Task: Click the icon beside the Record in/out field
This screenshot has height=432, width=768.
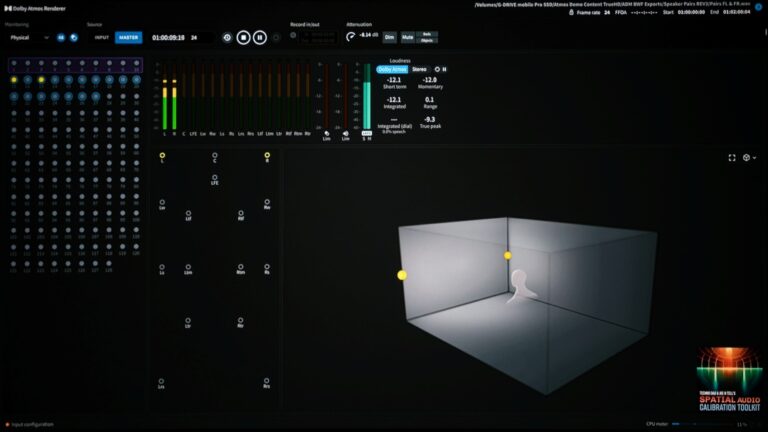Action: [293, 35]
